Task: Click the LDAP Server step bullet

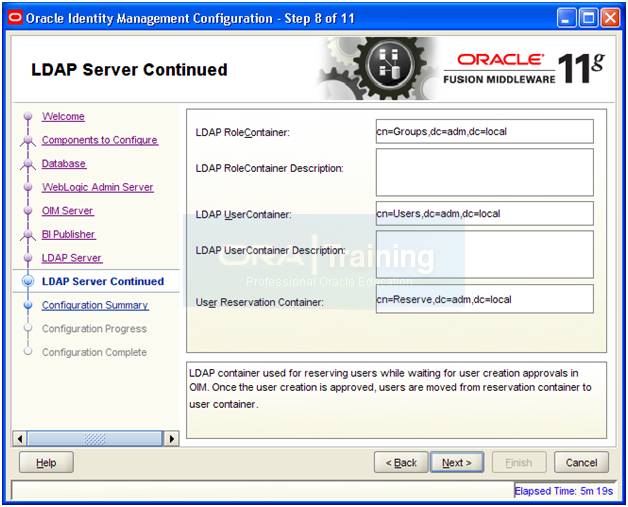Action: coord(28,258)
